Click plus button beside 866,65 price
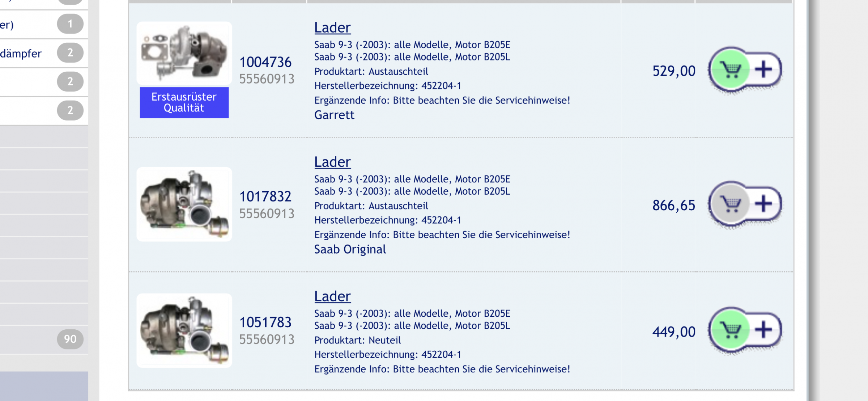The width and height of the screenshot is (868, 401). pos(763,204)
